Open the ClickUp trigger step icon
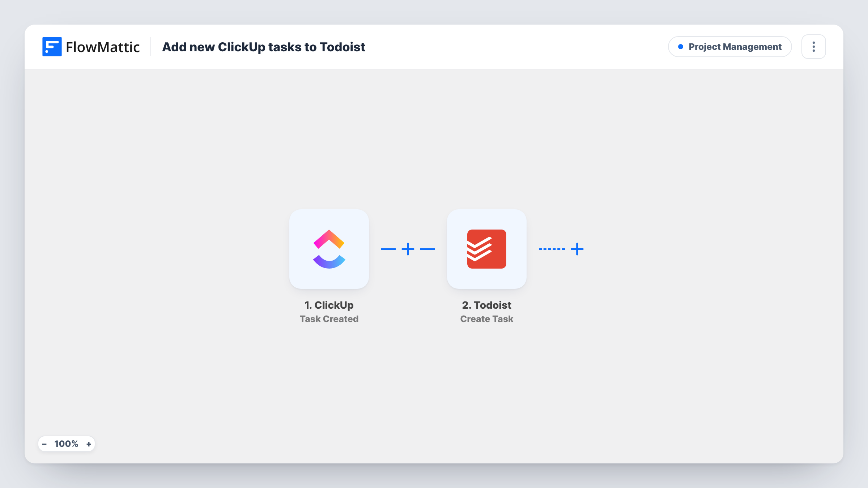 pos(329,249)
